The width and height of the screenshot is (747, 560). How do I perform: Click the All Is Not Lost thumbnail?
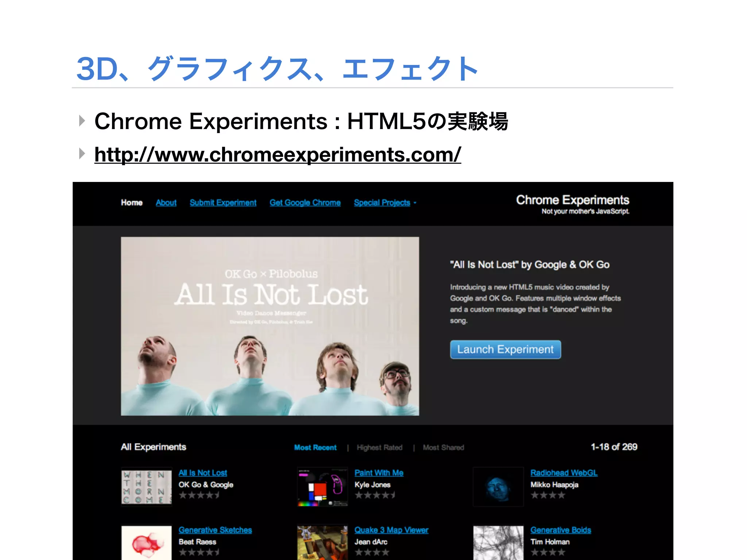point(147,487)
